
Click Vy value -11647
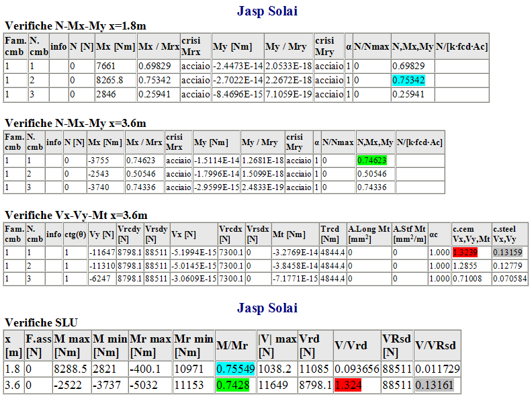[x=102, y=253]
